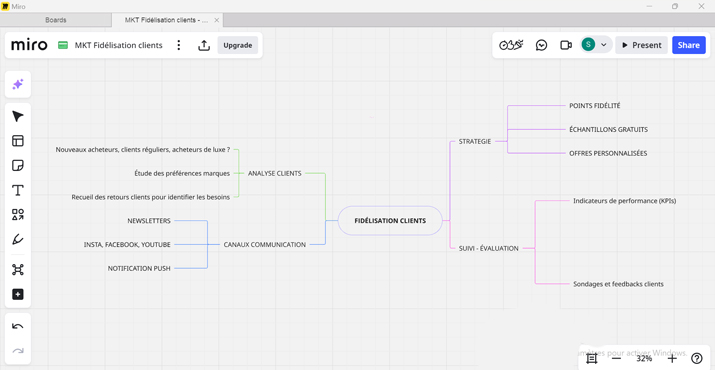Select the mind map tool
The width and height of the screenshot is (715, 370).
coord(18,270)
